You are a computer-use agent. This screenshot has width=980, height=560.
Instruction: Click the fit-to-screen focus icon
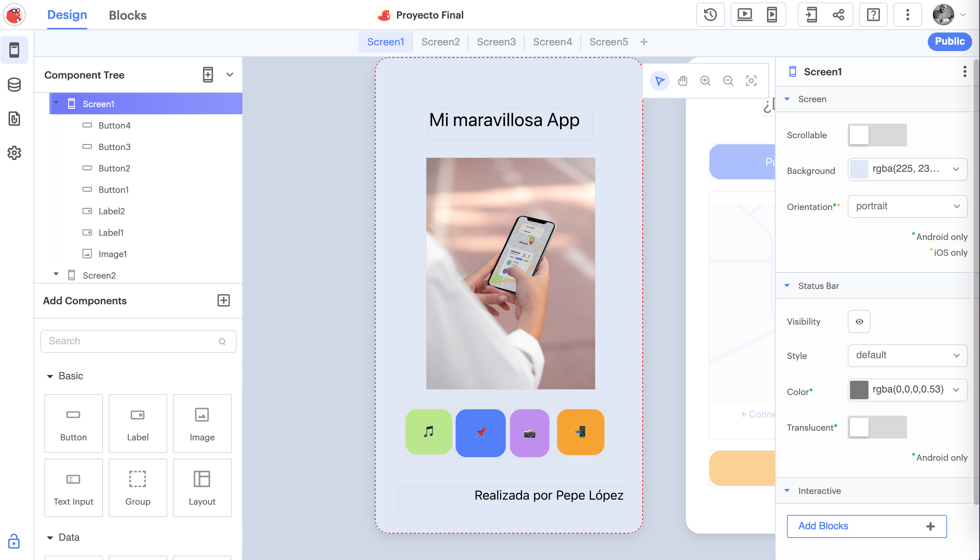(x=751, y=81)
